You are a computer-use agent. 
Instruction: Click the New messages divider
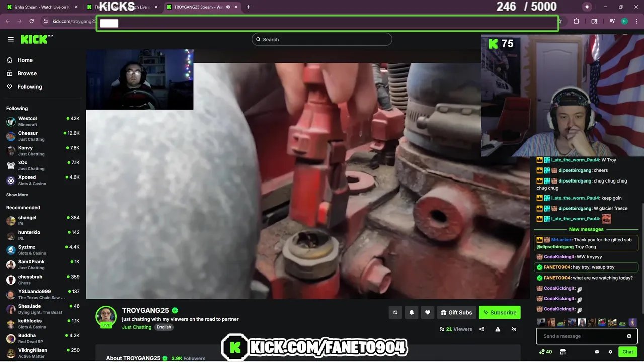click(586, 229)
